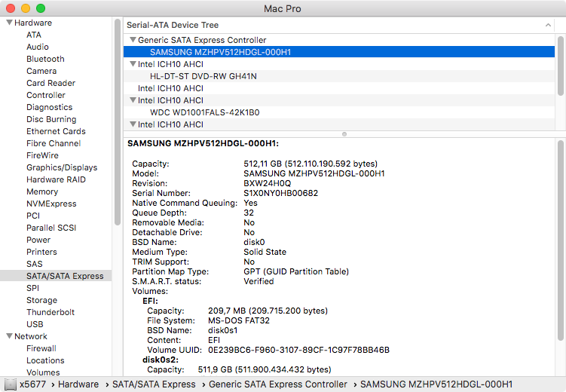Screen dimensions: 566x392
Task: Select Hardware RAID entry
Action: [x=56, y=179]
